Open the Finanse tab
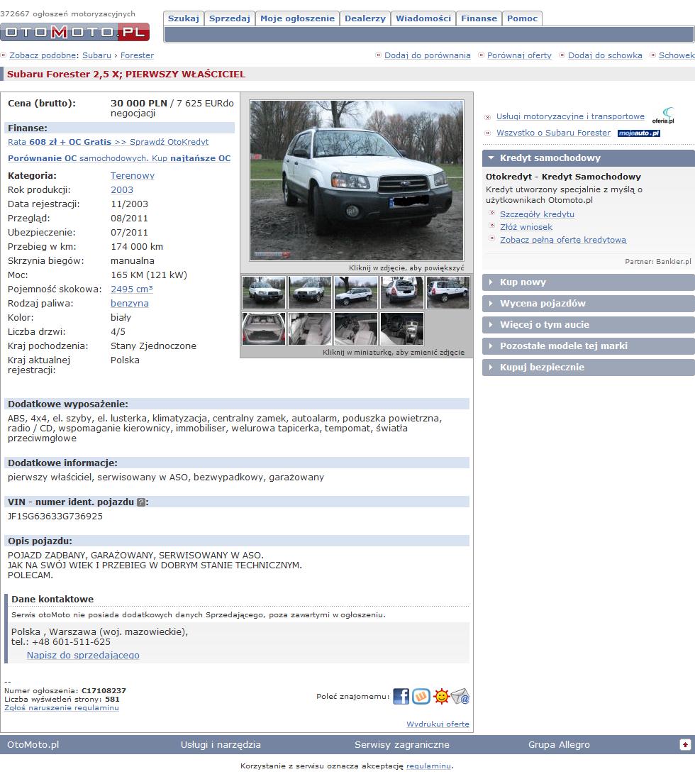The height and width of the screenshot is (784, 695). (479, 18)
